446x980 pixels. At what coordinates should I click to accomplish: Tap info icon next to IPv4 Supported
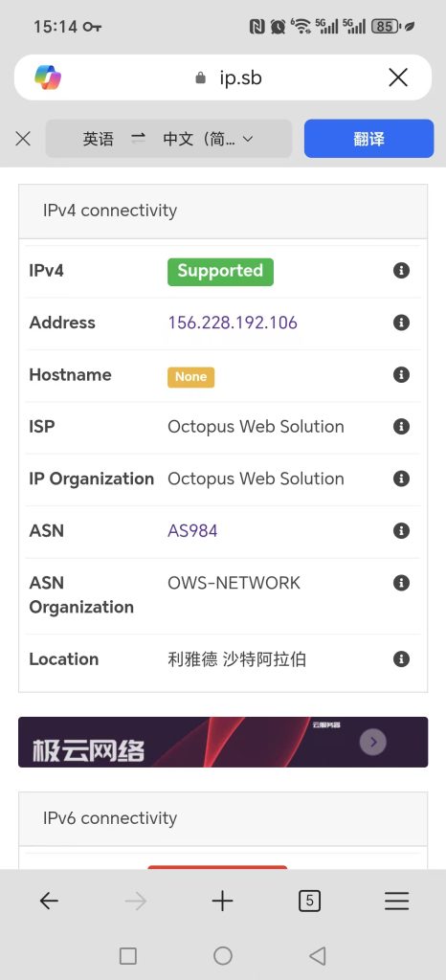(x=401, y=271)
